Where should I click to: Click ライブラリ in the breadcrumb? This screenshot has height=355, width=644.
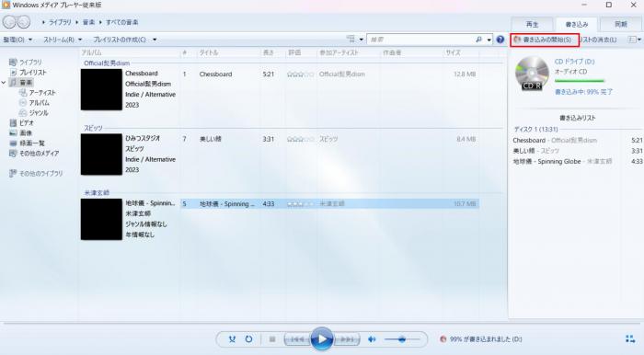60,22
